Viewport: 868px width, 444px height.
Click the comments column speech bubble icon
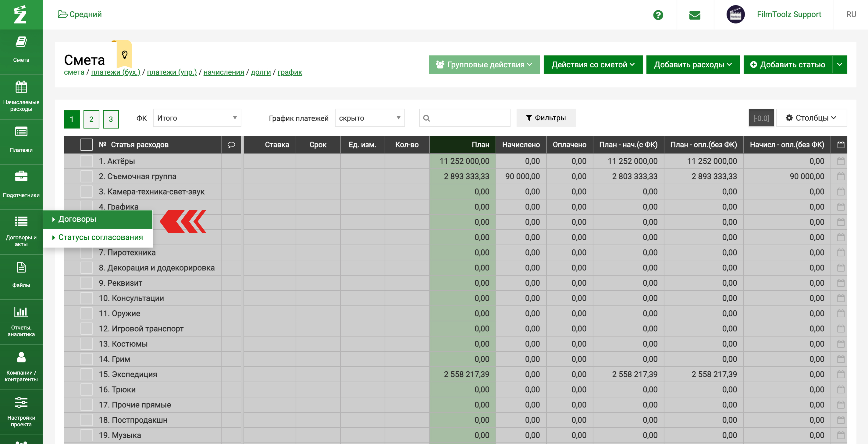(x=231, y=145)
